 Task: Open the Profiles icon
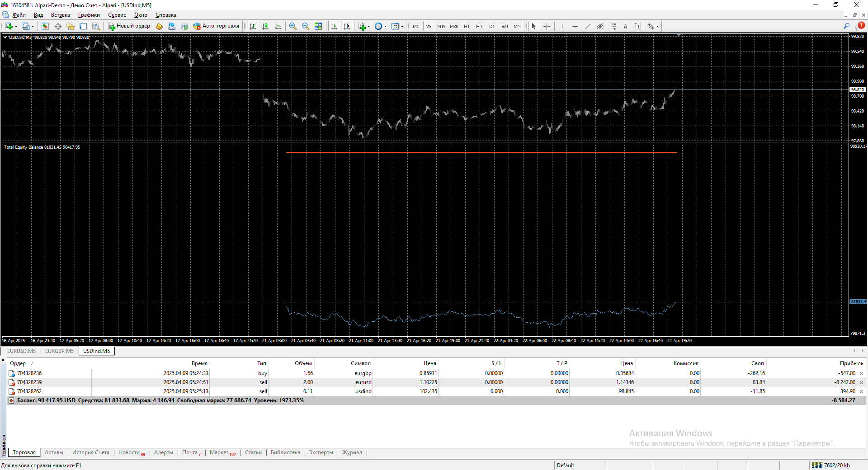pyautogui.click(x=25, y=26)
